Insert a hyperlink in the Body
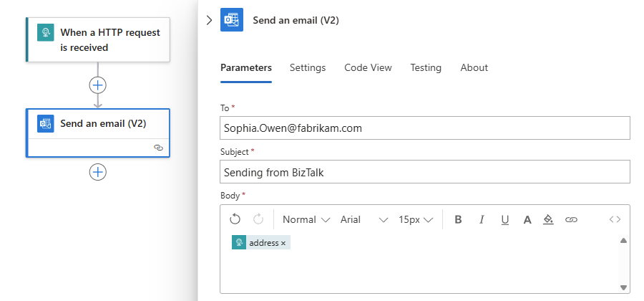 pos(571,219)
